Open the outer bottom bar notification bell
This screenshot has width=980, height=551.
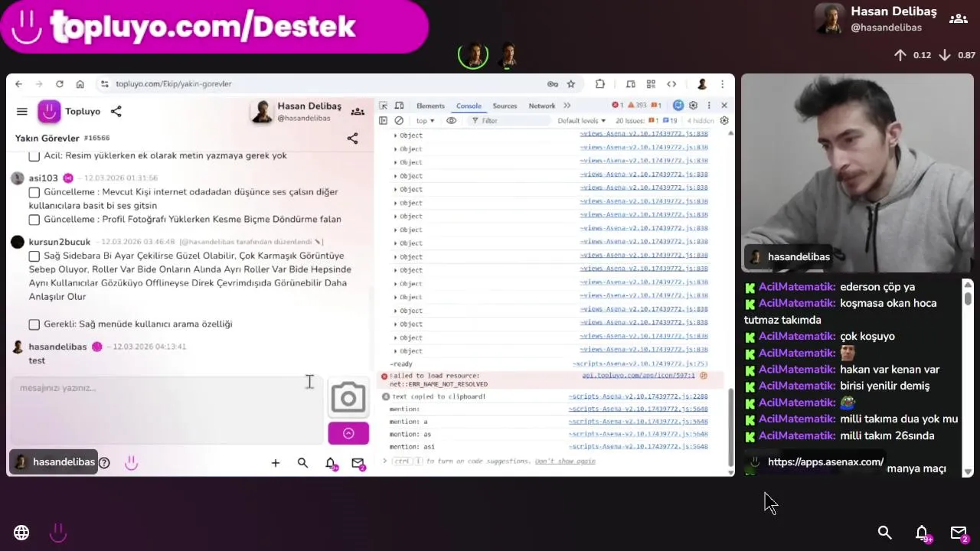[922, 533]
